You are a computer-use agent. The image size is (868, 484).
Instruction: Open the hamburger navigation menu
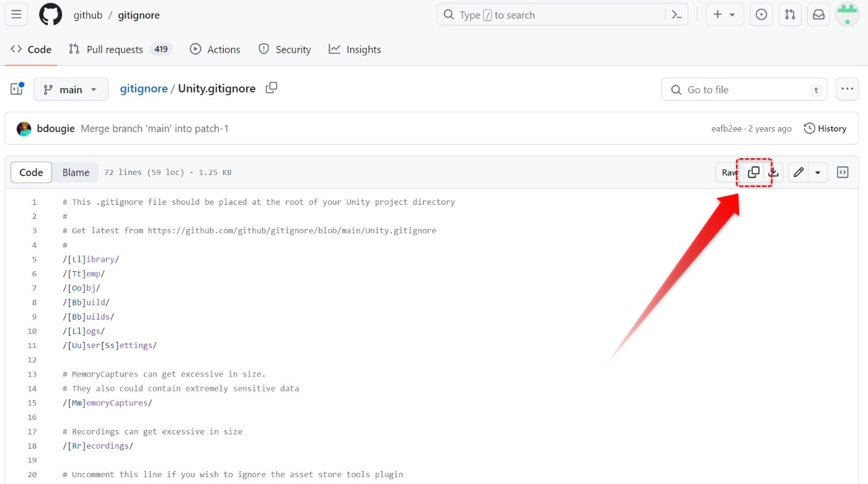[x=16, y=15]
